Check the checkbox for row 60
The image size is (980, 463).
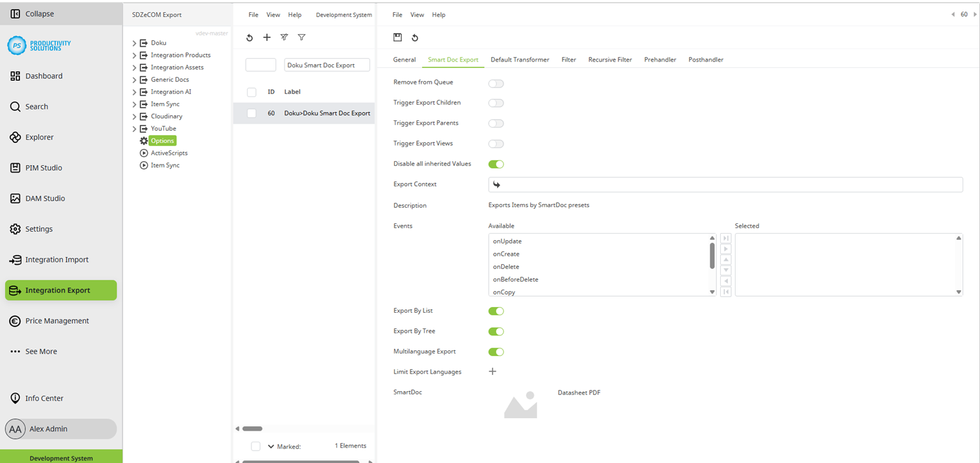(x=251, y=113)
